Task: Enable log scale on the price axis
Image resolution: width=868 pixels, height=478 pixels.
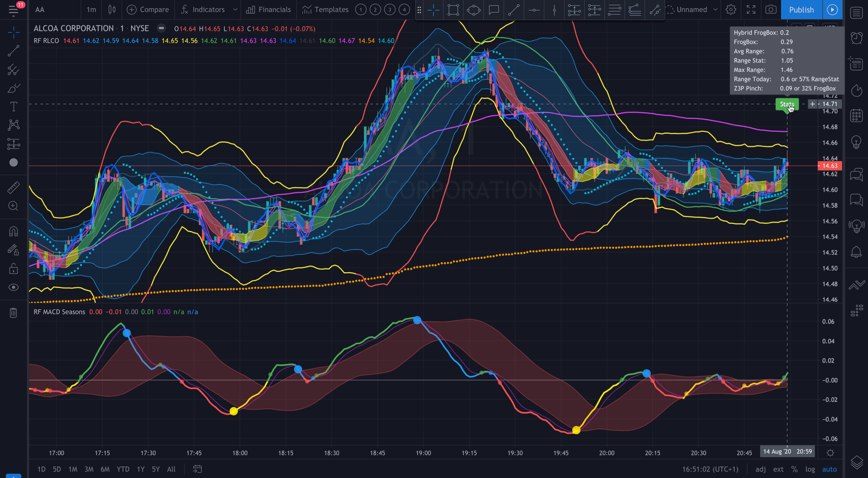Action: pyautogui.click(x=810, y=469)
